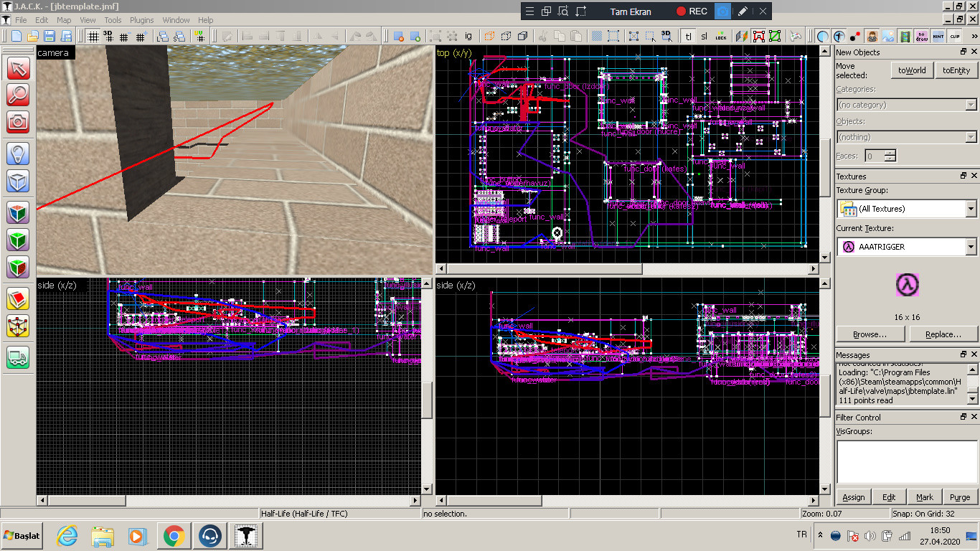Toggle the sl scale lock button
Viewport: 980px width, 551px height.
(x=704, y=36)
